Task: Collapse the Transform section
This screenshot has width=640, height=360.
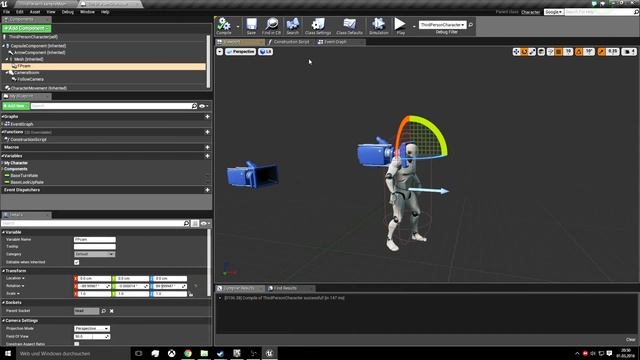Action: click(x=4, y=271)
